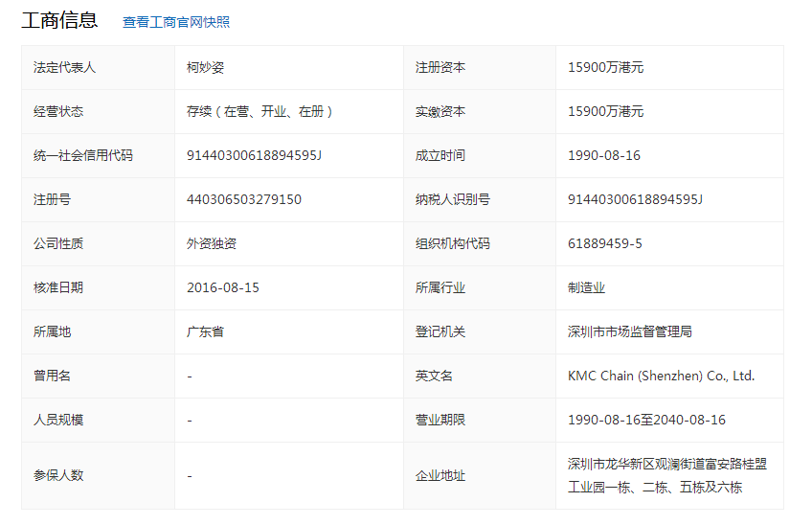Select credit code value beside 统一社会信用代码
Viewport: 812px width, 525px height.
coord(254,155)
